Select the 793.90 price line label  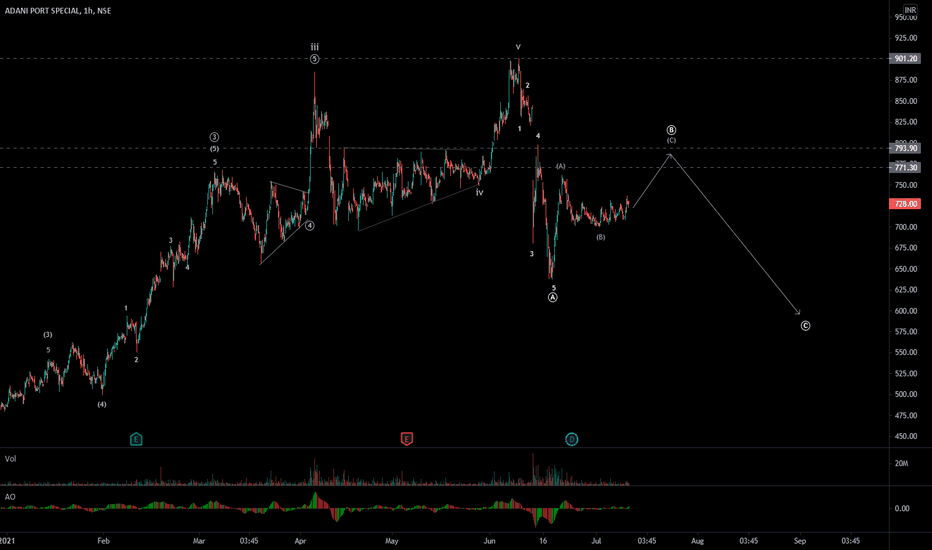[x=905, y=148]
